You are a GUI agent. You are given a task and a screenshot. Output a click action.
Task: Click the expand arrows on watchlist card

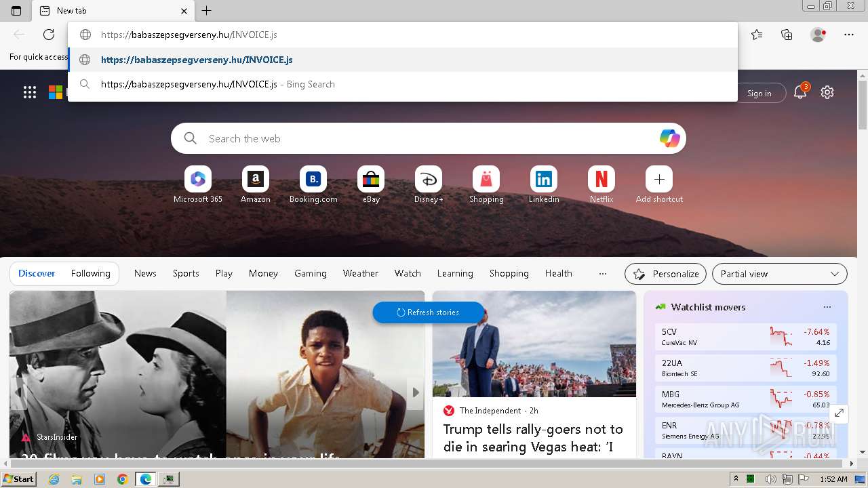pyautogui.click(x=839, y=413)
